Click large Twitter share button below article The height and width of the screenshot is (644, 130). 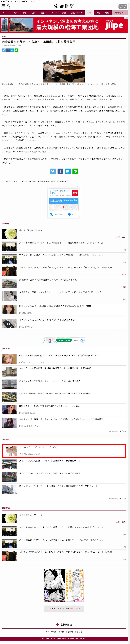pyautogui.click(x=53, y=171)
